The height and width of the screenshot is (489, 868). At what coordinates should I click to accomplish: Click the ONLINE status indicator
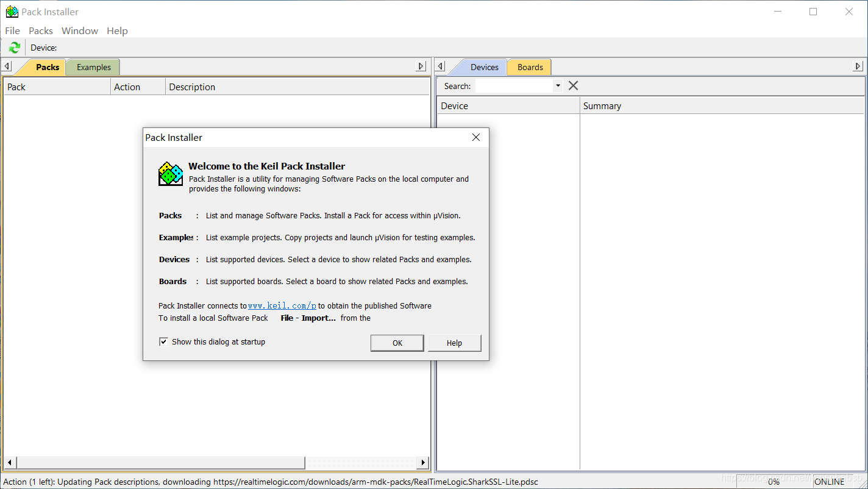click(830, 482)
